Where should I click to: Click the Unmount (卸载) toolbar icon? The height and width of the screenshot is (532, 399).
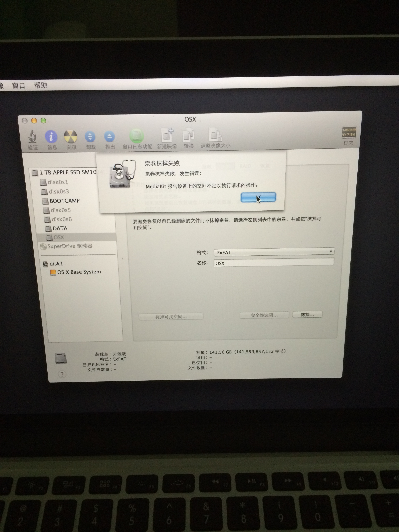click(x=90, y=137)
